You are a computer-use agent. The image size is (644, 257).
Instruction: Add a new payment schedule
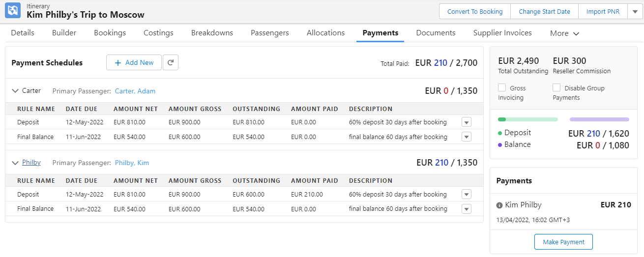click(134, 62)
